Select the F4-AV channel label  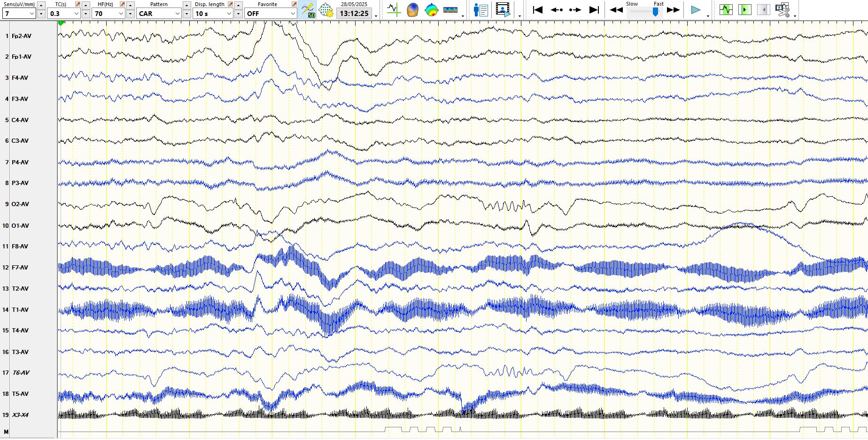[x=20, y=78]
